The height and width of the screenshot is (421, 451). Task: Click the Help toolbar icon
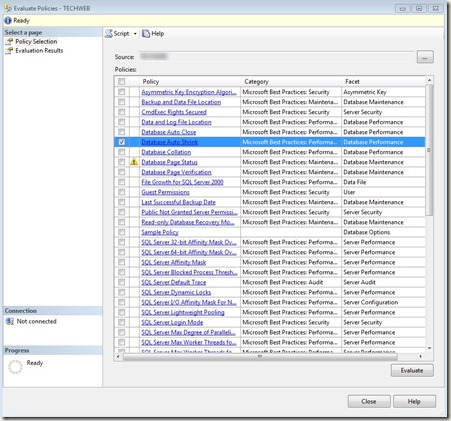coord(146,34)
